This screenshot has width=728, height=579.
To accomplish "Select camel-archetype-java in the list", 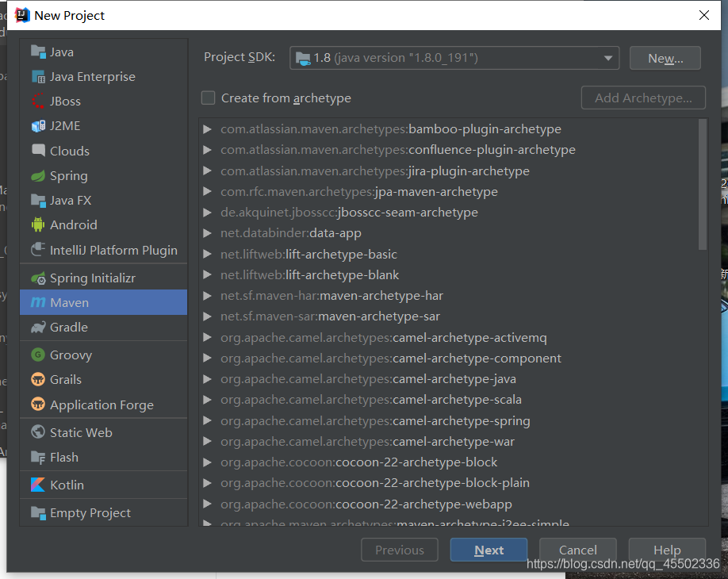I will click(x=368, y=379).
